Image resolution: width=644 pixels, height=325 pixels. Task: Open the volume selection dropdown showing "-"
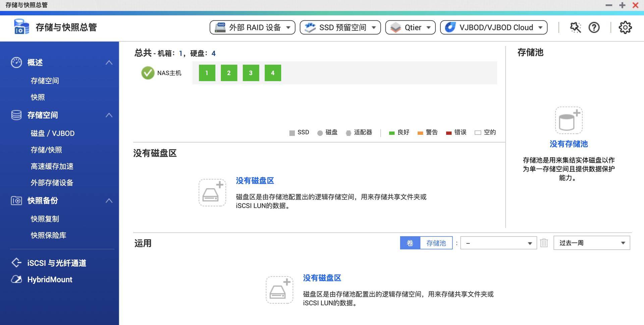coord(498,242)
